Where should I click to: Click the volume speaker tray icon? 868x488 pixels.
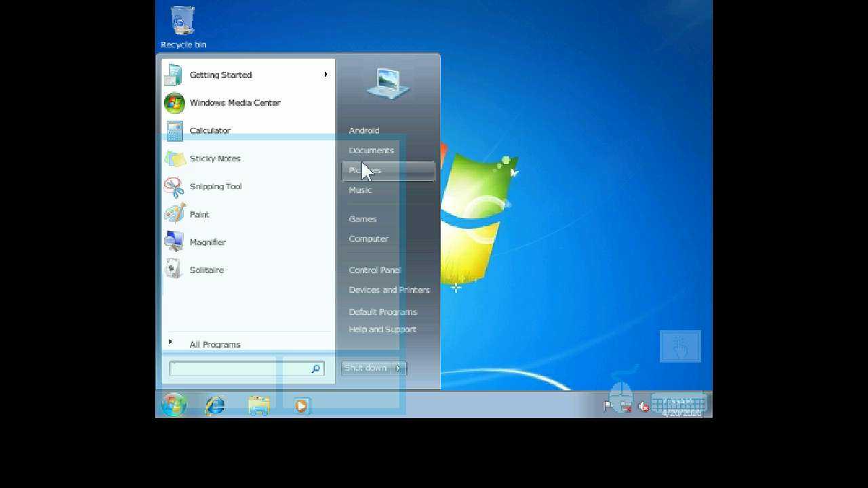pyautogui.click(x=643, y=407)
